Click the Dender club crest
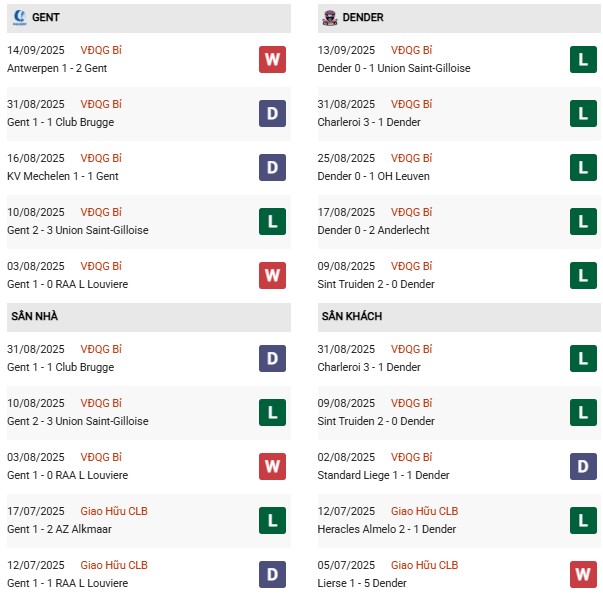Screen dimensions: 603x600 point(330,18)
